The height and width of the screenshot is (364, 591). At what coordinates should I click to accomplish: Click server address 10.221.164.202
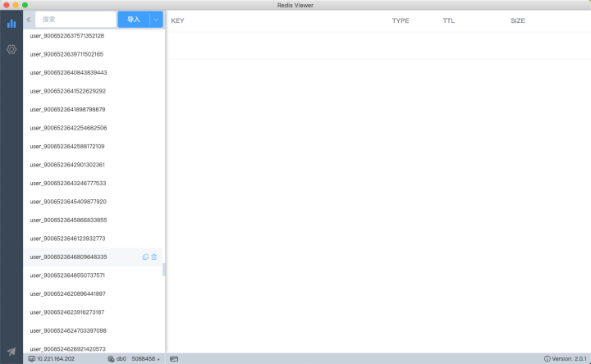56,359
